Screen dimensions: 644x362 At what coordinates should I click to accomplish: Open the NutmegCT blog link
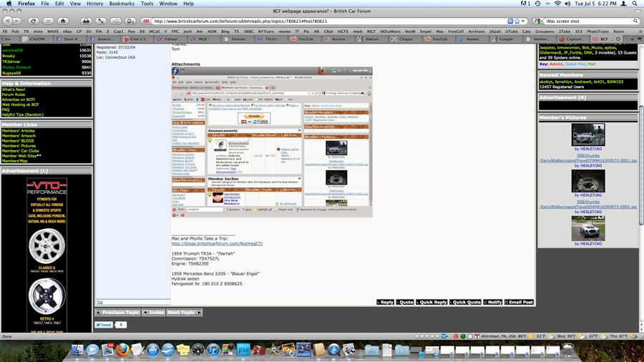coord(217,244)
